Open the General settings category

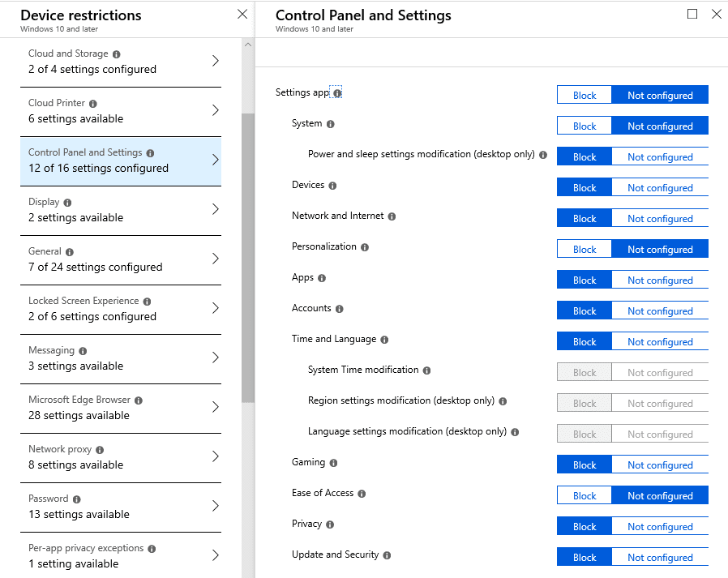click(121, 260)
